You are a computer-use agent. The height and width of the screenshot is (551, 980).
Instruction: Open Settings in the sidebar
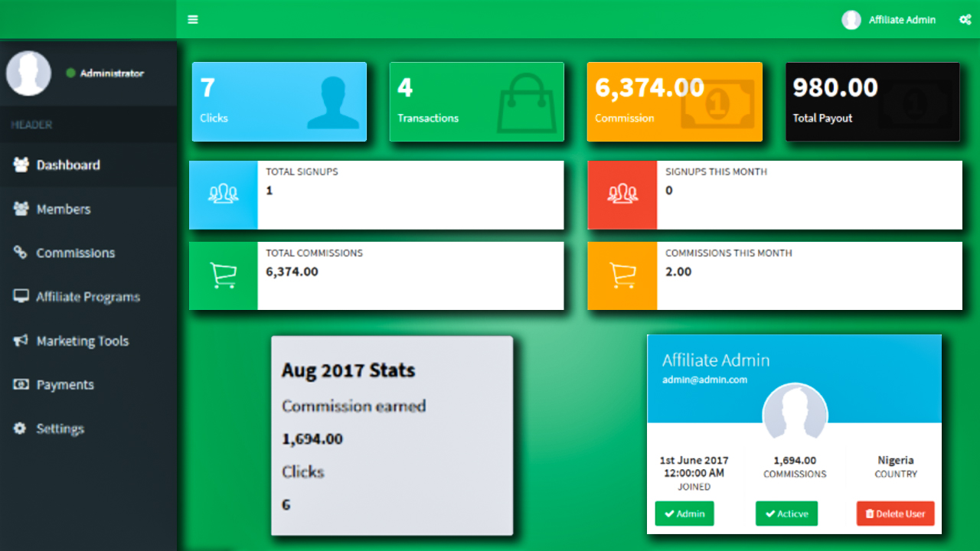(60, 429)
